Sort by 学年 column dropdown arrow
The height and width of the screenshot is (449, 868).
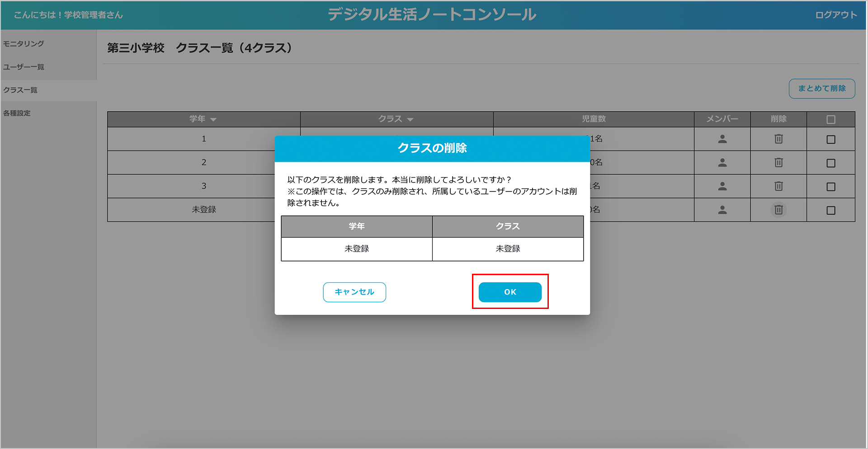[x=213, y=120]
